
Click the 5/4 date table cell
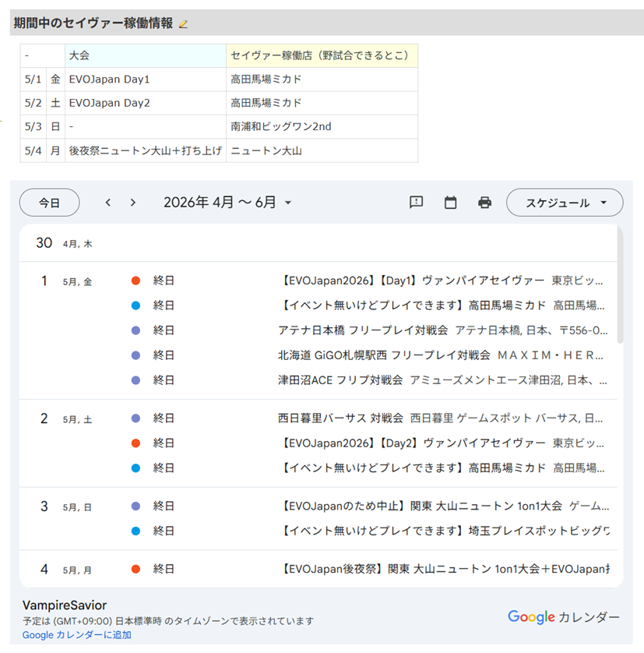tap(33, 150)
